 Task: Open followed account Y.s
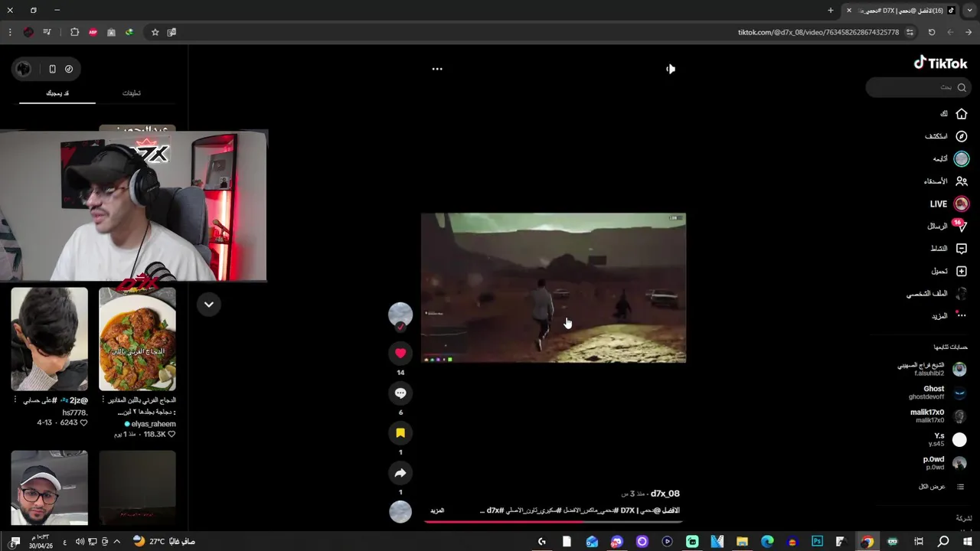pos(947,439)
